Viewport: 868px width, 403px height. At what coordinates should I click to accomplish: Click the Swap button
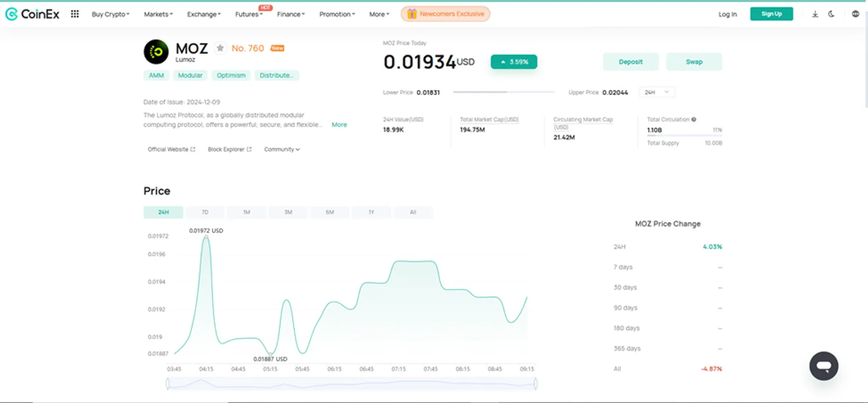coord(694,62)
